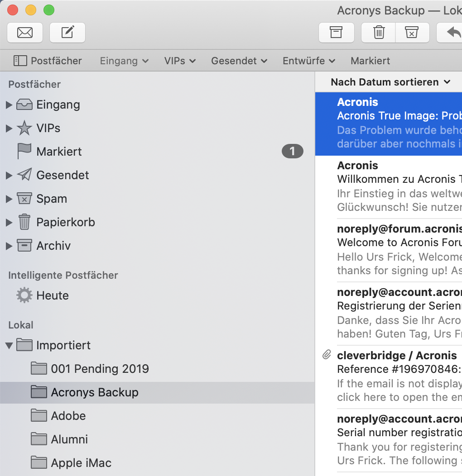Open the Willkommen zu Acronis message
This screenshot has height=476, width=462.
coord(389,187)
